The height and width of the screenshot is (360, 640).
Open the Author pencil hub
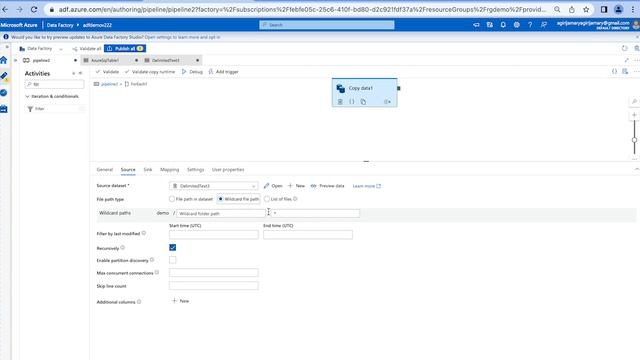[x=4, y=76]
